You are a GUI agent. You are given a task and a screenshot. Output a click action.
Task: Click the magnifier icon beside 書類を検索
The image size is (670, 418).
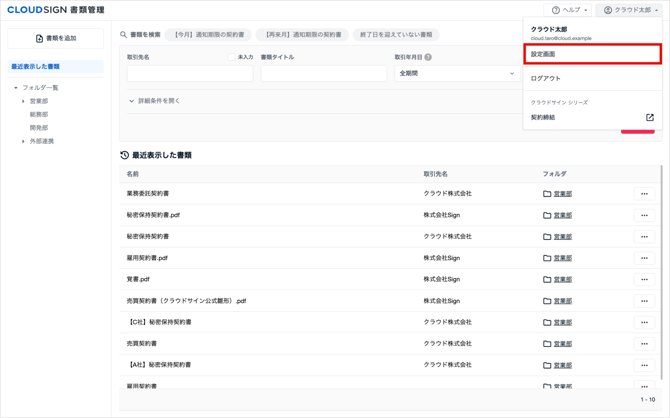[123, 35]
